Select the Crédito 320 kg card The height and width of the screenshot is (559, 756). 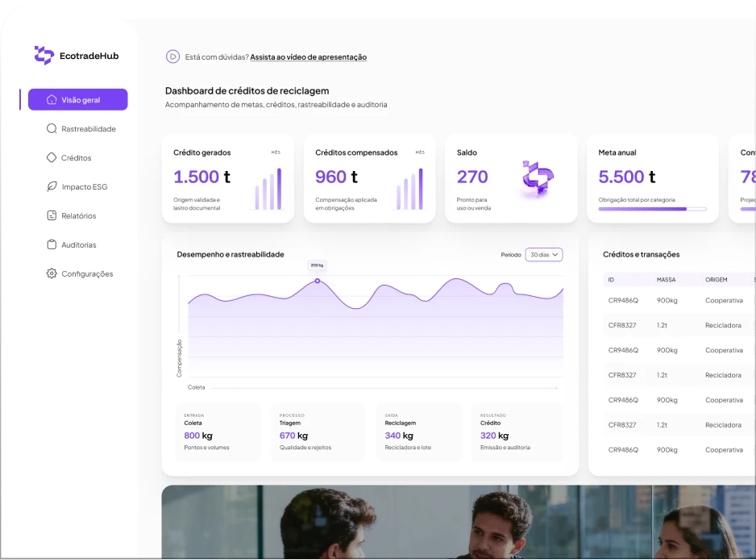pos(517,432)
